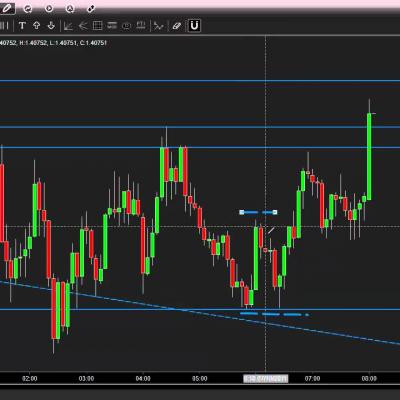
Task: Click the 07:00 time axis label
Action: coord(312,379)
